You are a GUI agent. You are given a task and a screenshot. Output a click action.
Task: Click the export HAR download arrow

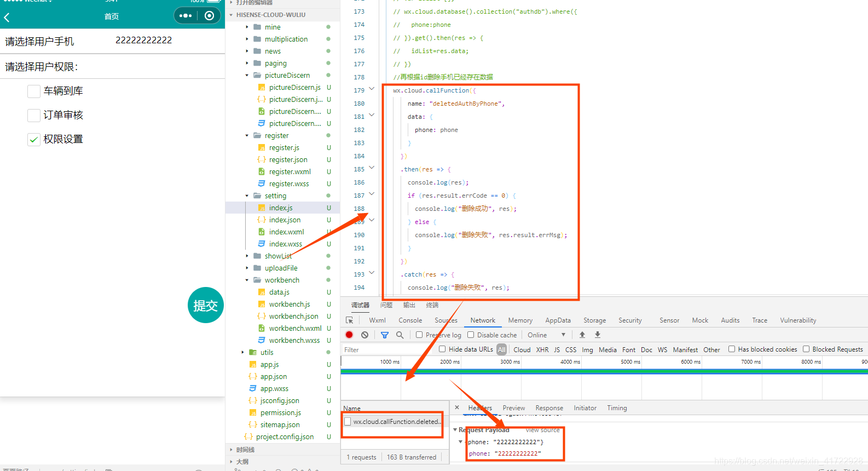(598, 335)
